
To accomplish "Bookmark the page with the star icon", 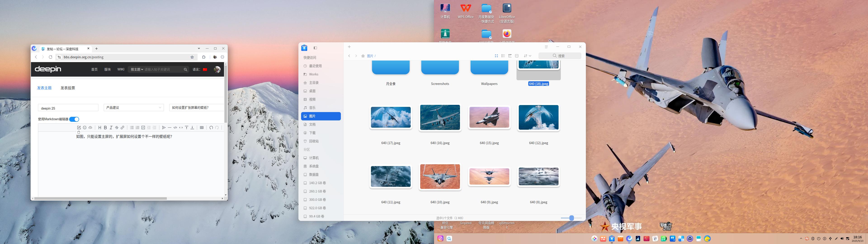I will (x=192, y=57).
